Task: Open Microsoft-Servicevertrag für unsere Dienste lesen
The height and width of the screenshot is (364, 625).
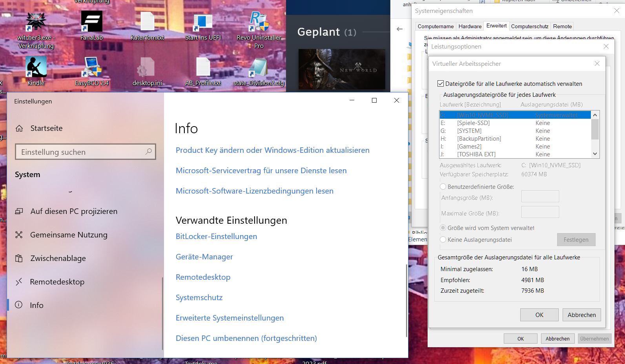Action: click(261, 170)
